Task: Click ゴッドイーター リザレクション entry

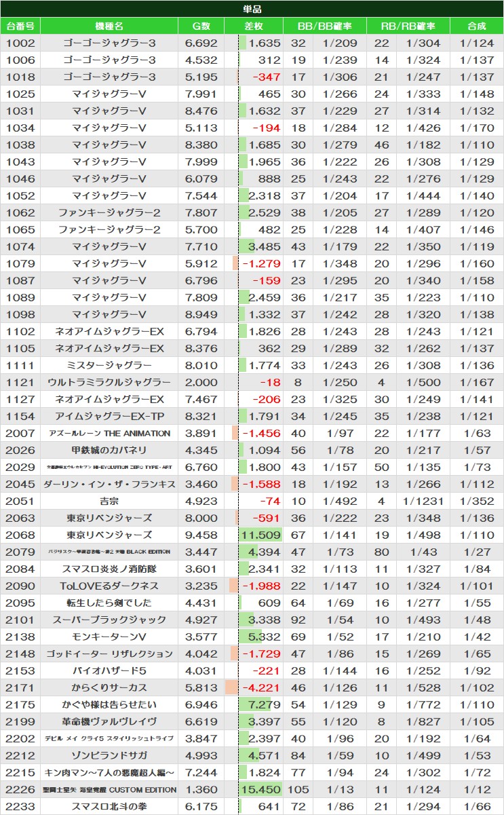Action: (109, 653)
